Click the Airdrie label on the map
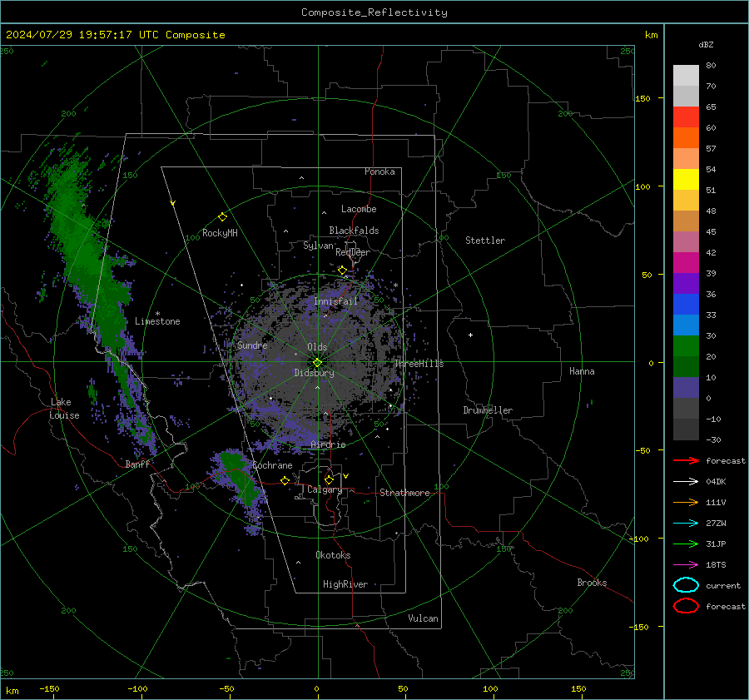 click(x=328, y=444)
